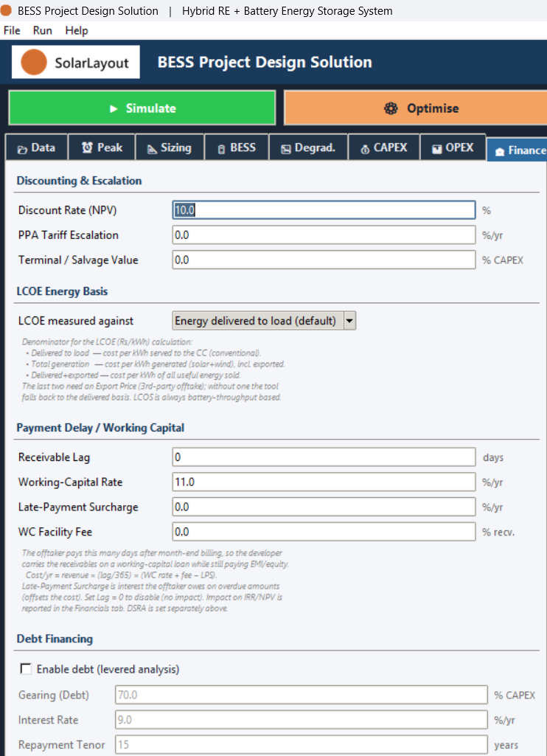
Task: Open the BESS tab
Action: pyautogui.click(x=237, y=148)
